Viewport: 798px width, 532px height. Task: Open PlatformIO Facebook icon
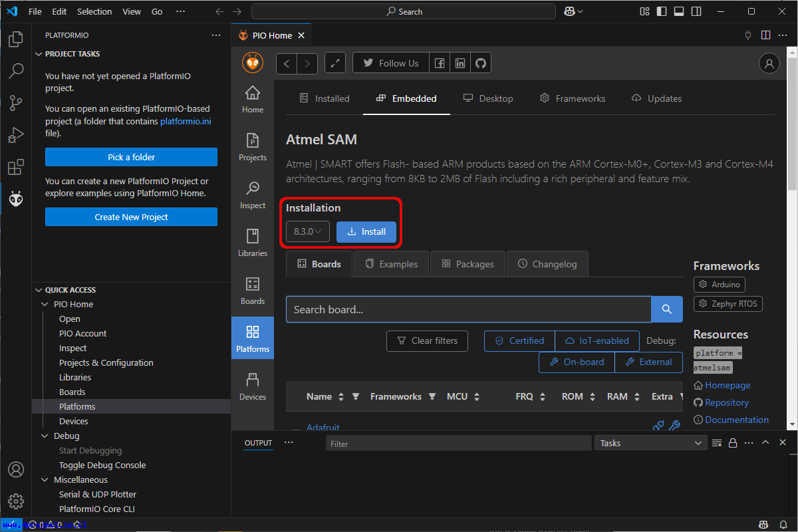(440, 63)
